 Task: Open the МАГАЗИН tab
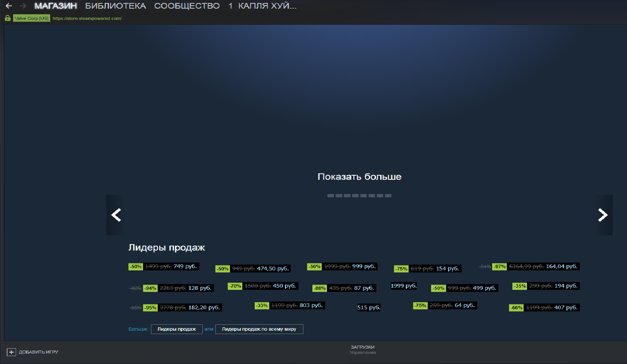(56, 6)
